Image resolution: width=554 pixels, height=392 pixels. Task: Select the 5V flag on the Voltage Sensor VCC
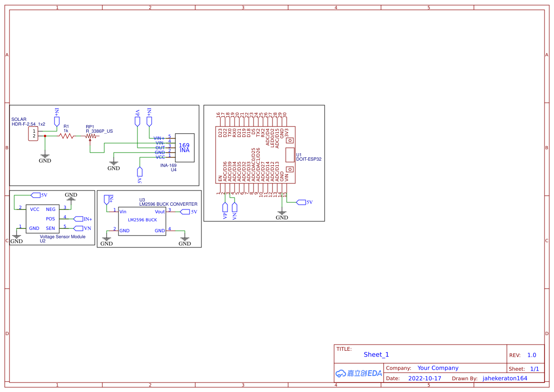point(35,195)
